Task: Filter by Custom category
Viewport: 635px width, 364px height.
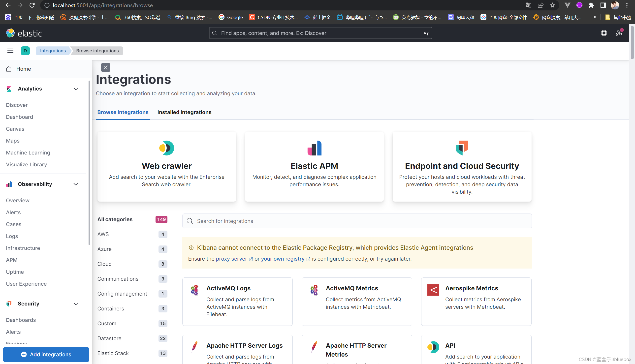Action: tap(132, 324)
